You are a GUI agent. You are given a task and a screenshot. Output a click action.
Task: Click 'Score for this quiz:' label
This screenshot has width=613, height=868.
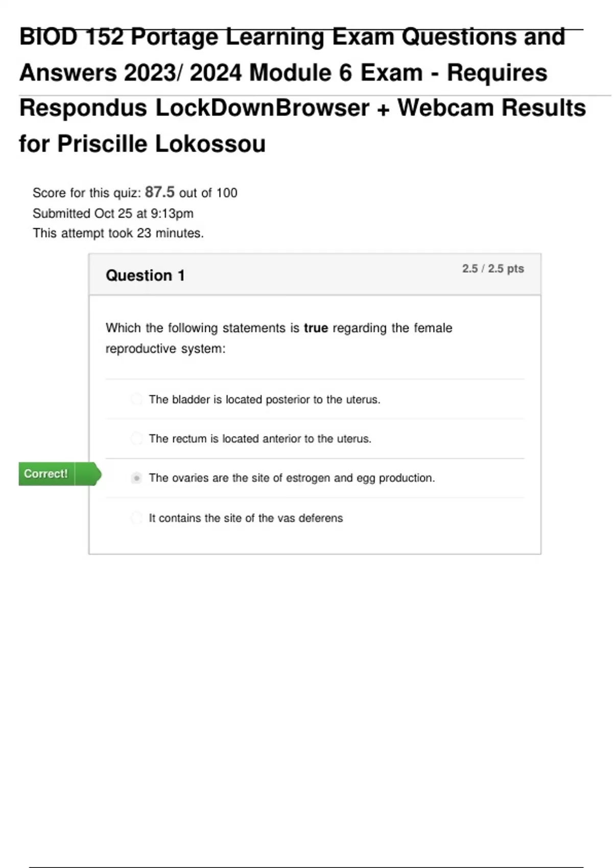coord(87,193)
